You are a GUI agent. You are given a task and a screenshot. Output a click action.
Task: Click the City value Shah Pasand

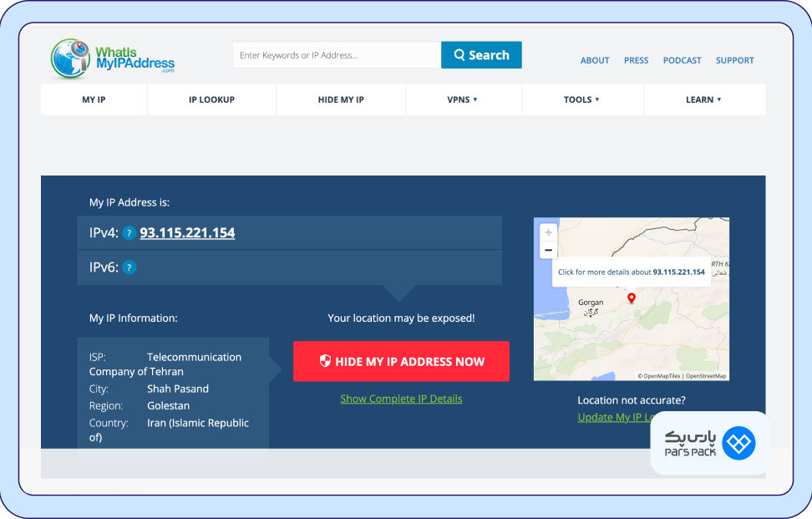[178, 389]
